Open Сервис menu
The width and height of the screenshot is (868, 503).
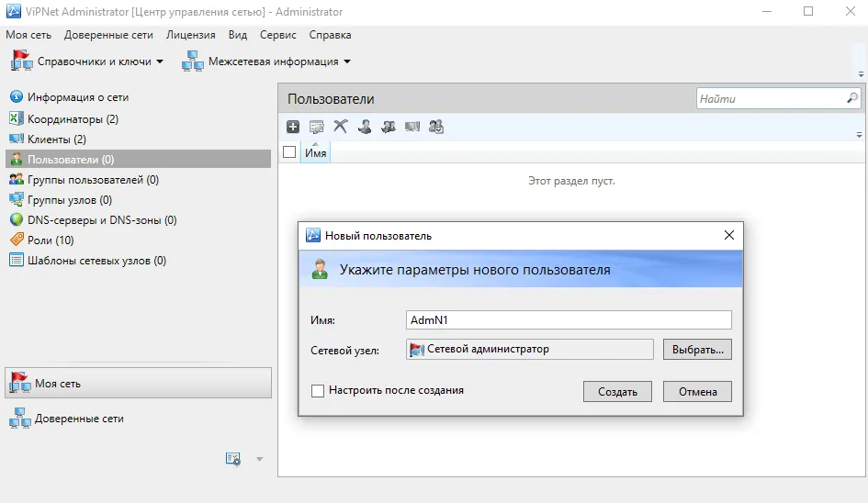278,34
